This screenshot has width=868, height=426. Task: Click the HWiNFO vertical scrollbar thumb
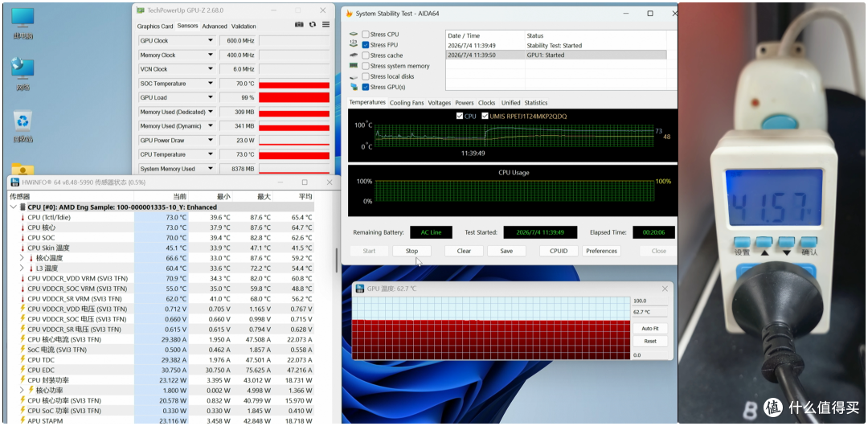(337, 260)
